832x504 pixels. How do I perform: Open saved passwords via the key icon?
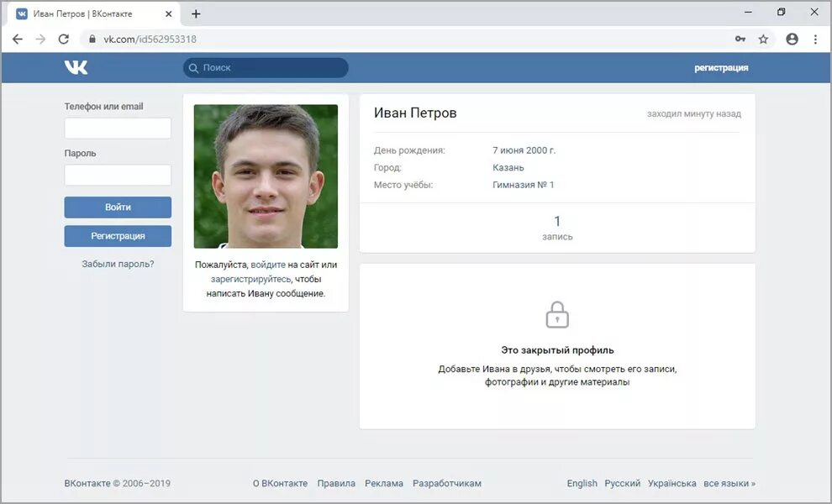coord(740,39)
